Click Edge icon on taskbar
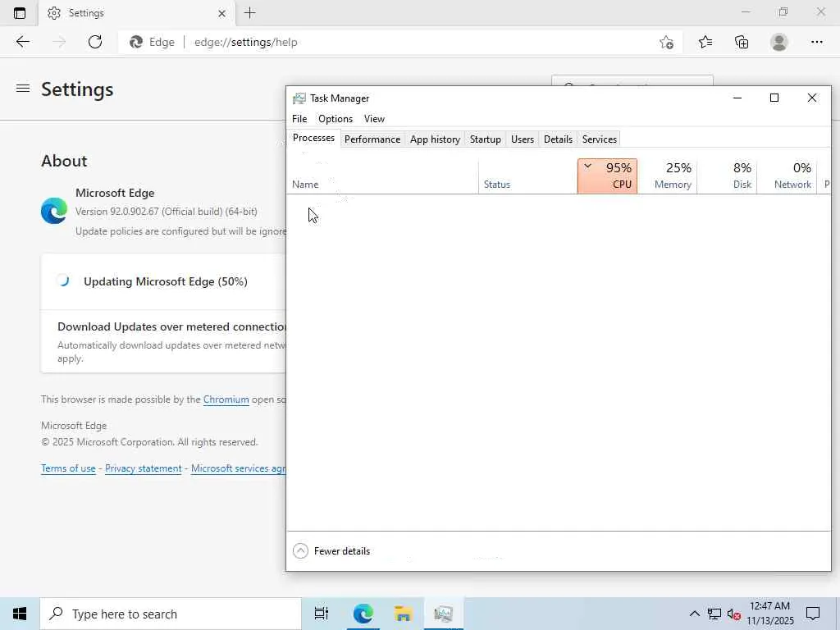Viewport: 840px width, 630px height. point(363,614)
